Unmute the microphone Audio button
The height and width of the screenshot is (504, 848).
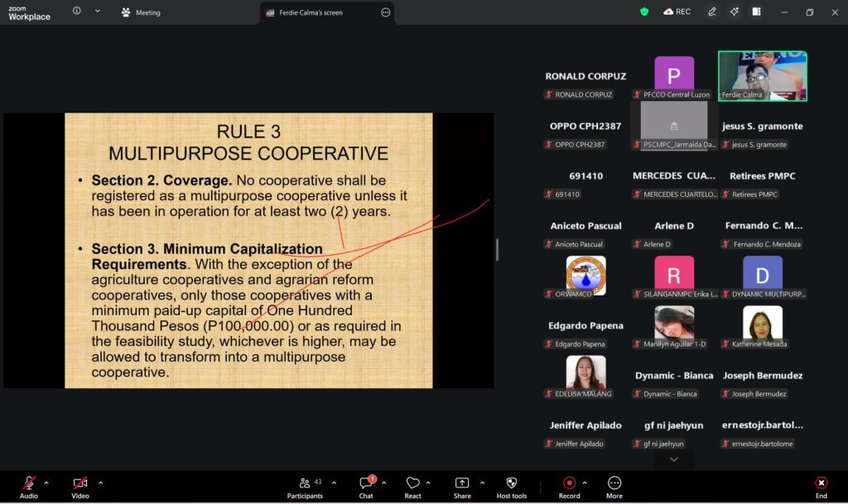(x=29, y=484)
